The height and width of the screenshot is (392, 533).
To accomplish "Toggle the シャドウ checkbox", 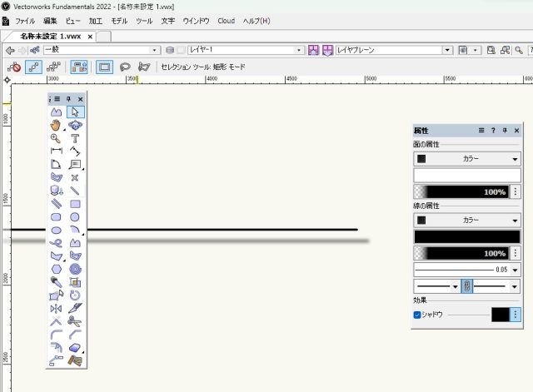I will (x=418, y=315).
